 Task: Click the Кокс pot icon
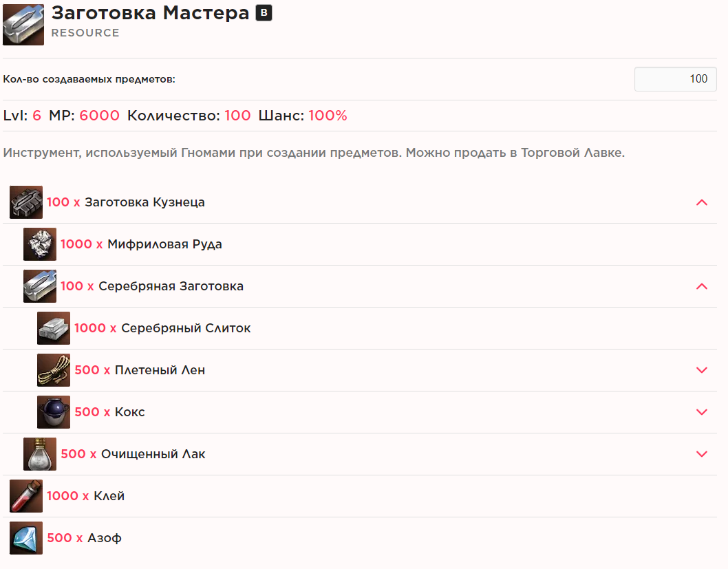[54, 412]
